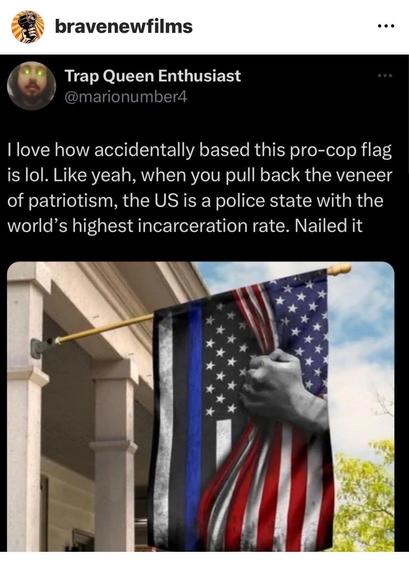Open the @marionumber4 handle
This screenshot has height=562, width=409.
[x=126, y=97]
